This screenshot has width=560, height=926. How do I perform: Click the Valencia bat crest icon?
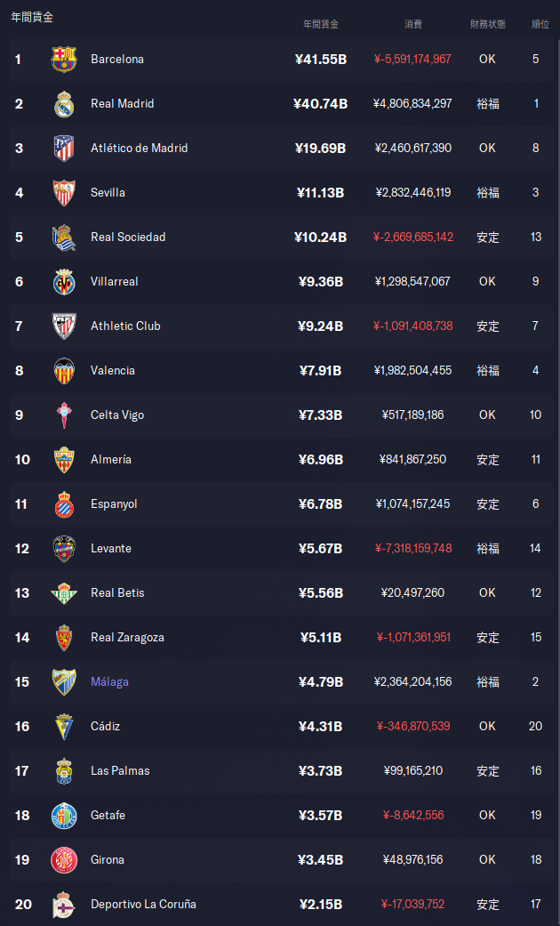(x=64, y=371)
